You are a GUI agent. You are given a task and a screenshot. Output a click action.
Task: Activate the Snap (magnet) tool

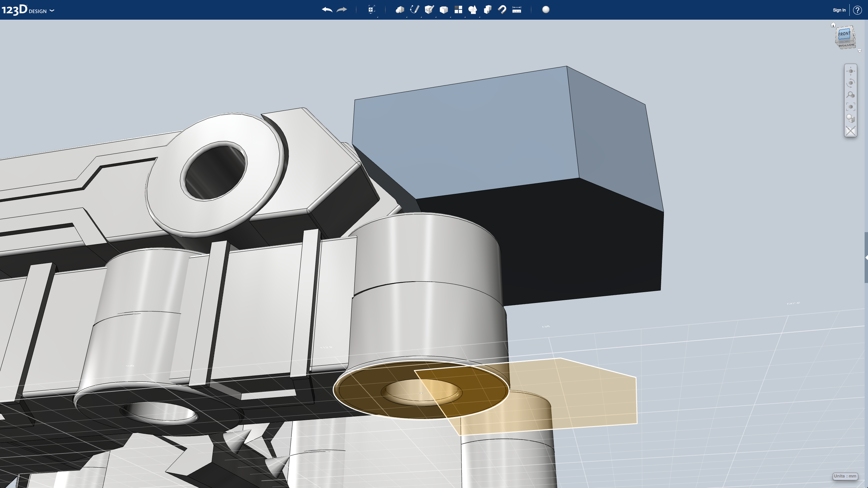coord(502,10)
